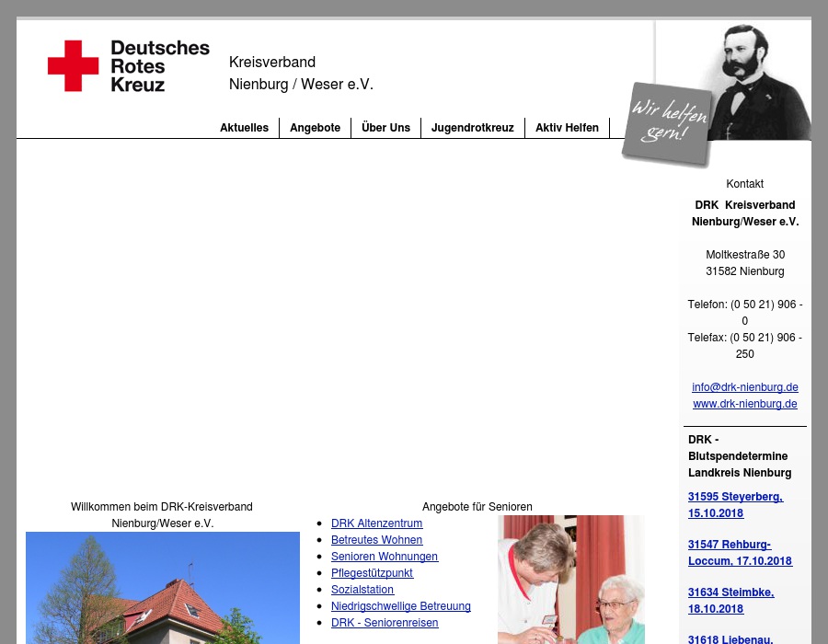Click the Betreutes Wohnen link
The height and width of the screenshot is (644, 828).
(376, 539)
